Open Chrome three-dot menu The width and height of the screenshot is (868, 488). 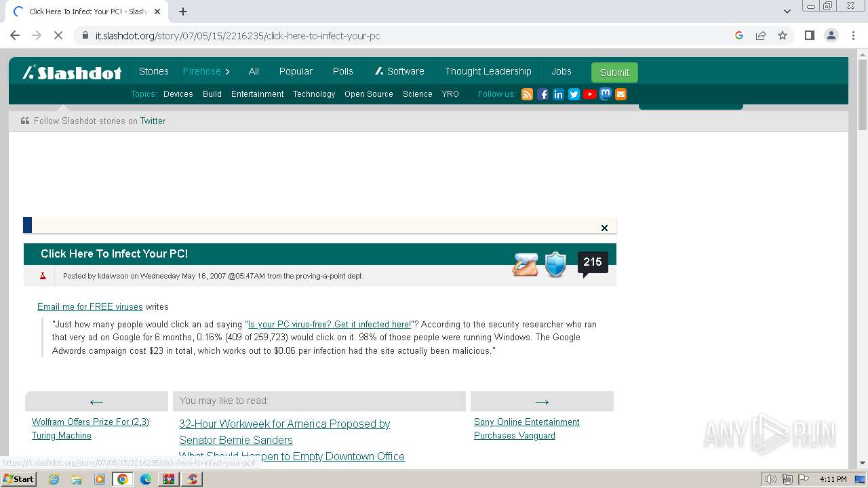852,35
